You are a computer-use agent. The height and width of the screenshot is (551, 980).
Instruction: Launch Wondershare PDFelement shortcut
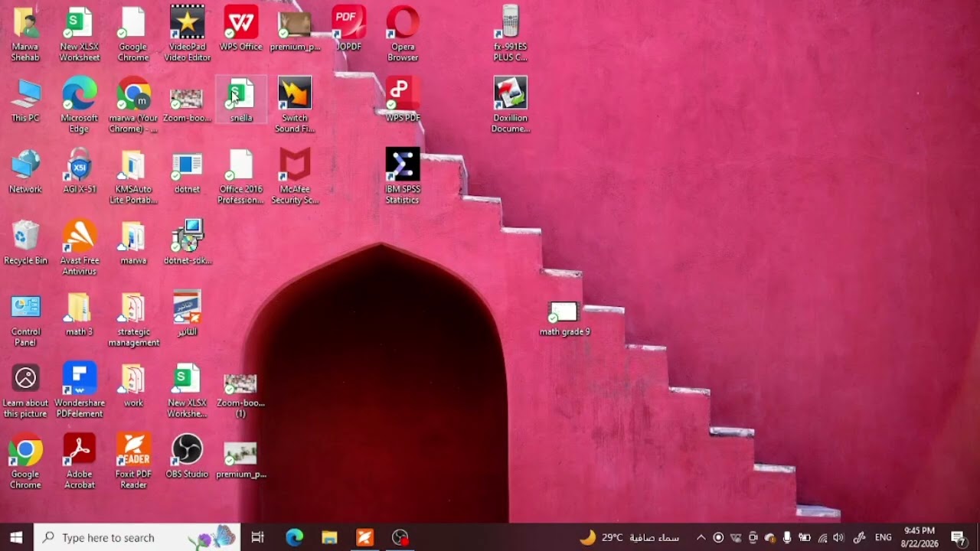[x=80, y=390]
